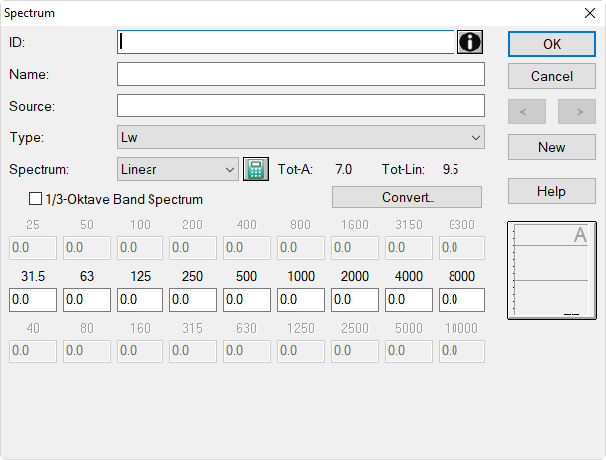Focus the ID input field
The height and width of the screenshot is (460, 606).
coord(286,42)
